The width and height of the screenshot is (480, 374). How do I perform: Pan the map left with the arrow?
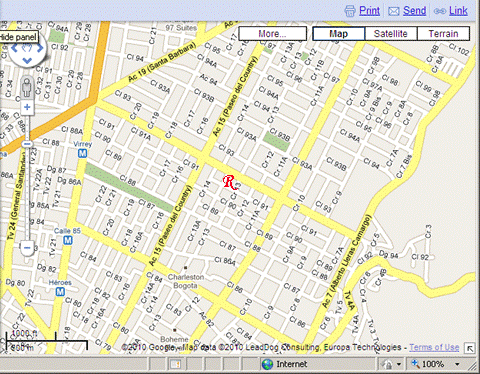pyautogui.click(x=14, y=49)
